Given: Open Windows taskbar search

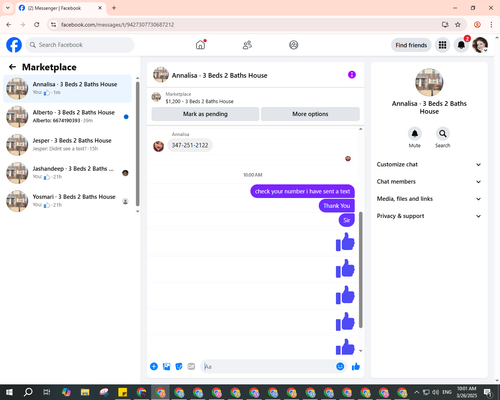Looking at the screenshot, I should click(x=28, y=392).
